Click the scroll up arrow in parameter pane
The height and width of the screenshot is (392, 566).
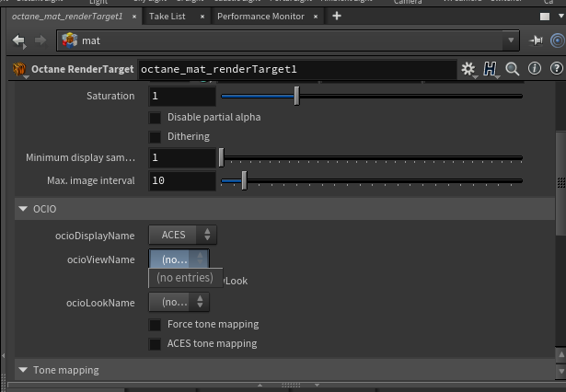click(561, 355)
